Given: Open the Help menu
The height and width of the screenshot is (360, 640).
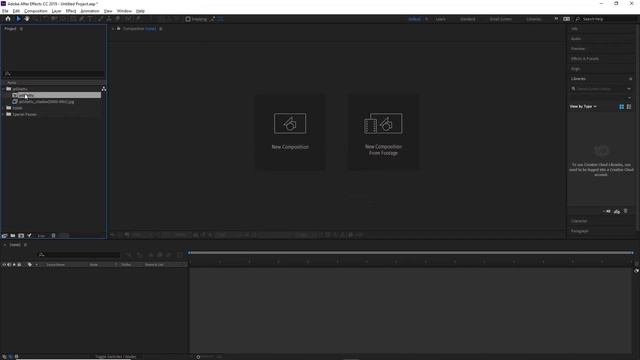Looking at the screenshot, I should pyautogui.click(x=140, y=11).
